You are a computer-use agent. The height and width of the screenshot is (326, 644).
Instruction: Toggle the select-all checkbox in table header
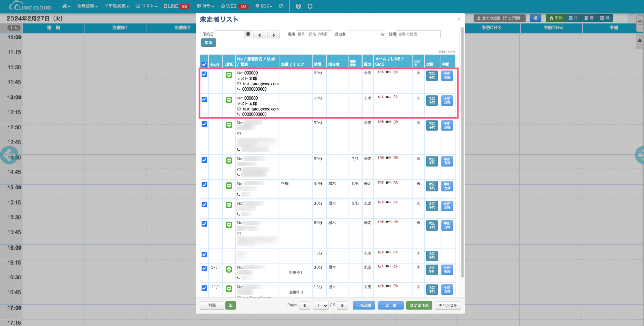tap(204, 64)
